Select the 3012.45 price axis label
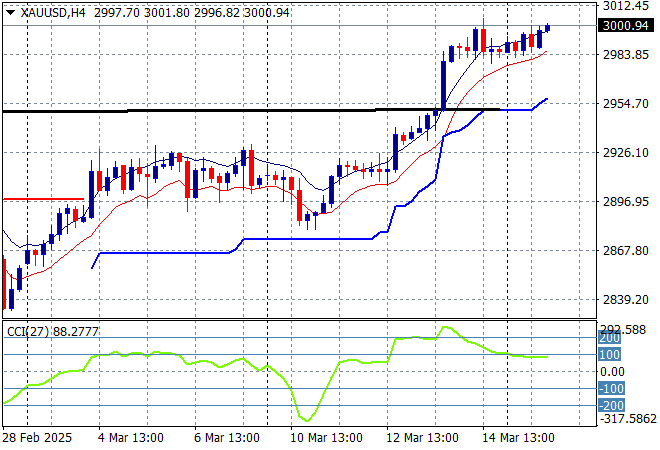The height and width of the screenshot is (450, 660). pos(625,6)
